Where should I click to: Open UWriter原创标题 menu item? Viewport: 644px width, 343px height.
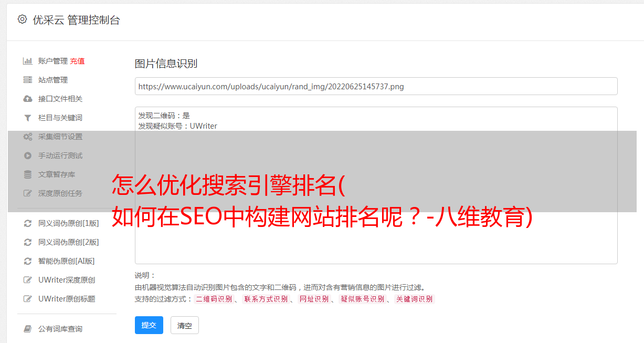point(67,299)
